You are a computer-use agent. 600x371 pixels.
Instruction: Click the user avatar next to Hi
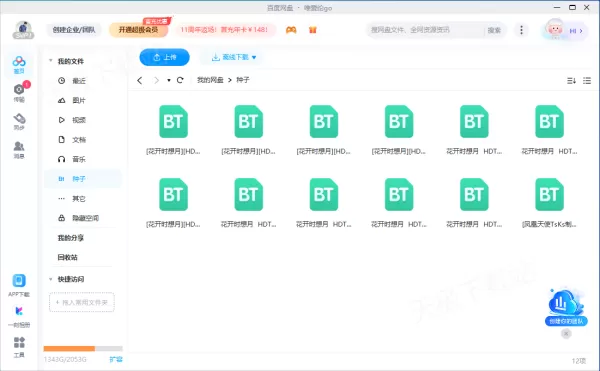coord(555,29)
